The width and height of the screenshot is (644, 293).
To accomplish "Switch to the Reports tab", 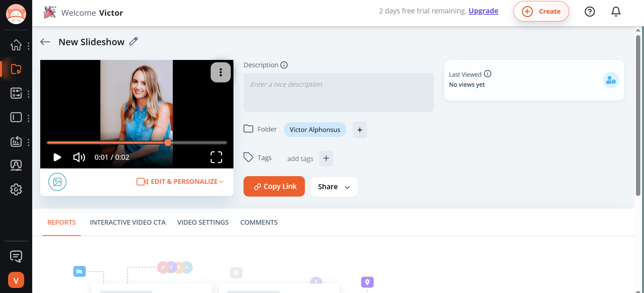I will [61, 223].
